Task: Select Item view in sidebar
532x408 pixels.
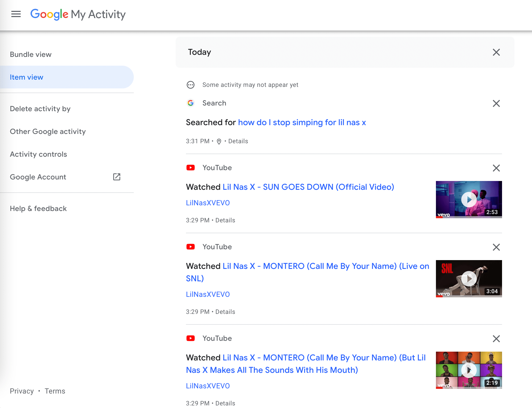Action: point(26,77)
